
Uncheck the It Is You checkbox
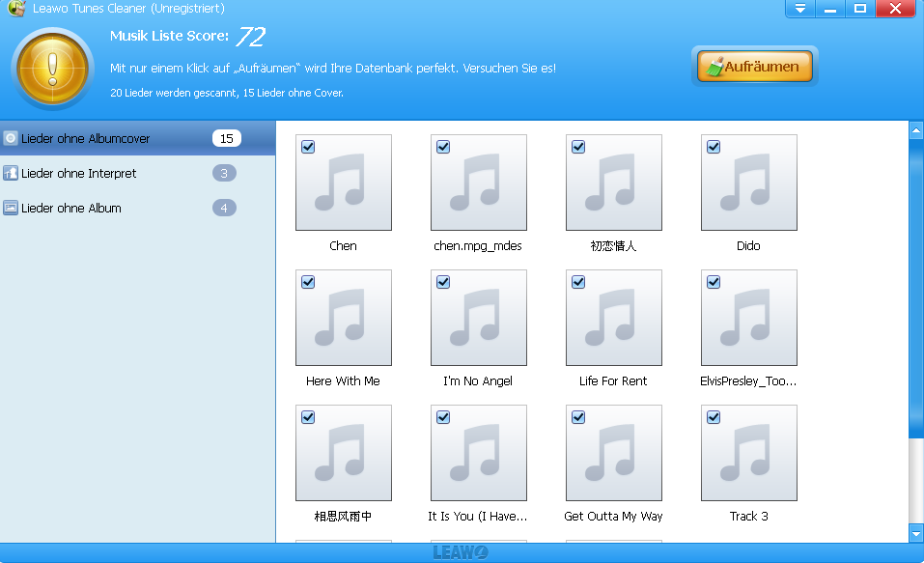(443, 417)
